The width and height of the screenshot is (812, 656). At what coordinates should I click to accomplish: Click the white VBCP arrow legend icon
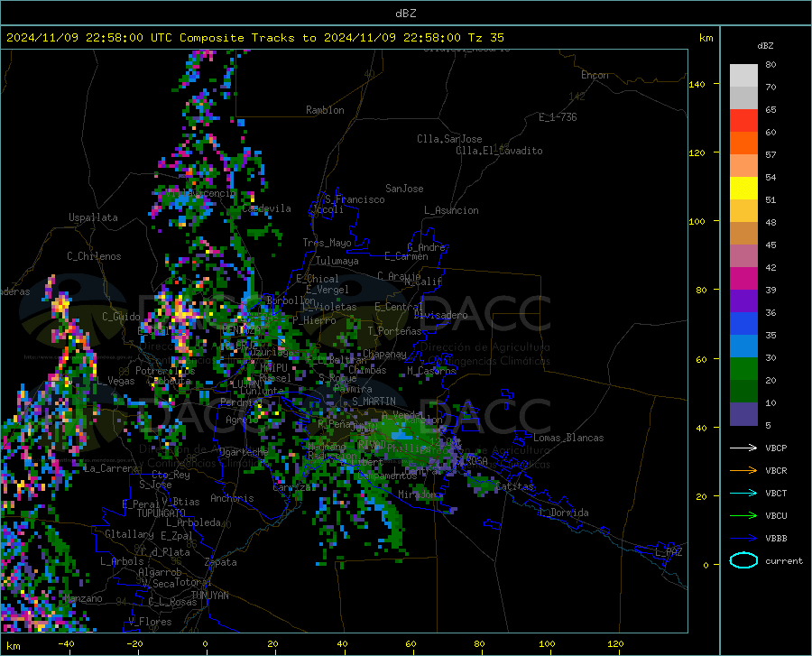pyautogui.click(x=743, y=448)
